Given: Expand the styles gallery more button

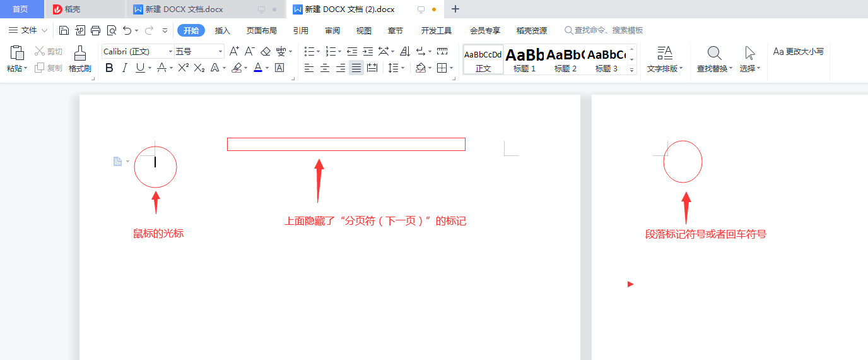Looking at the screenshot, I should coord(632,70).
